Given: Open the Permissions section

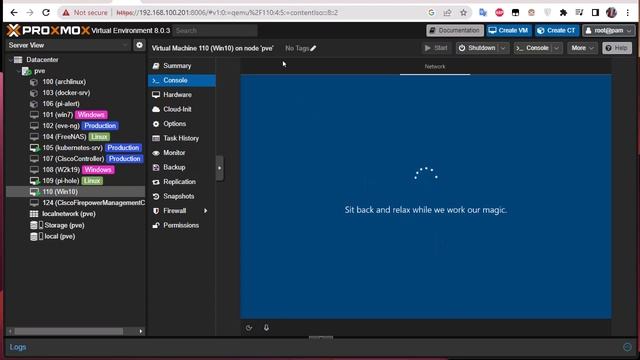Looking at the screenshot, I should (x=182, y=225).
